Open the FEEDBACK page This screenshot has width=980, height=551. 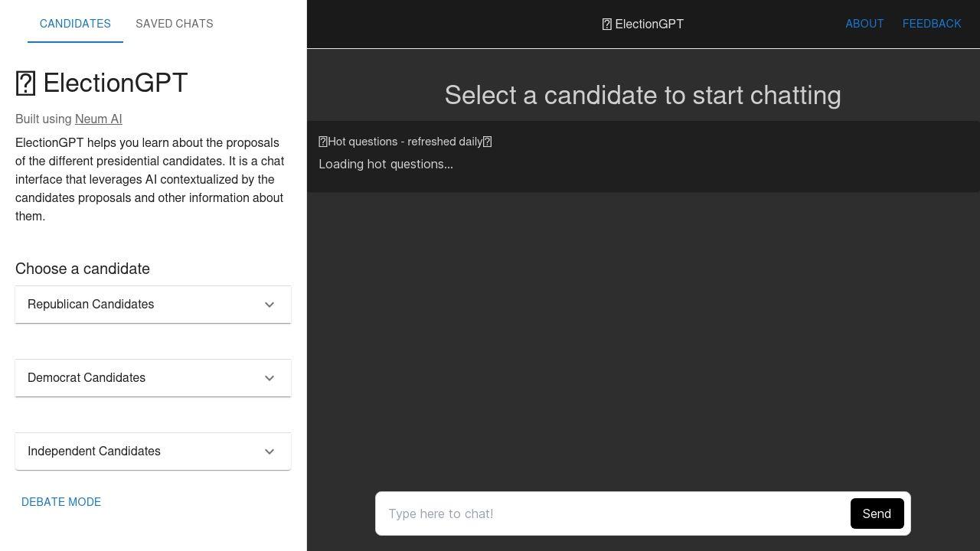(x=932, y=24)
